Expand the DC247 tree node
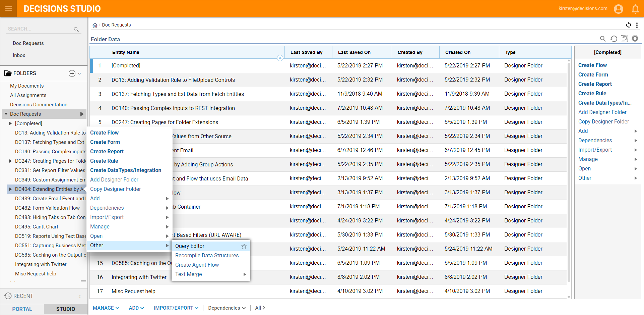 (x=11, y=161)
